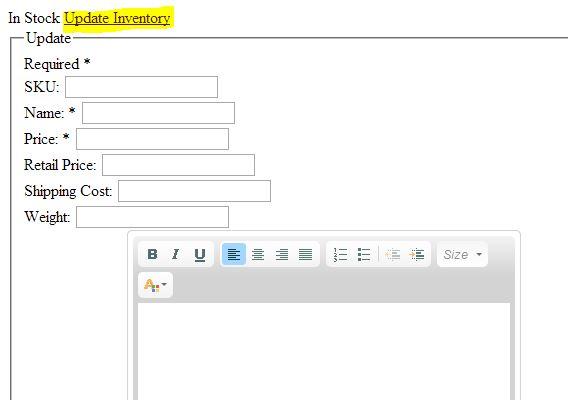Toggle bold formatting in editor toolbar
Screen dimensions: 568x400
pos(153,254)
